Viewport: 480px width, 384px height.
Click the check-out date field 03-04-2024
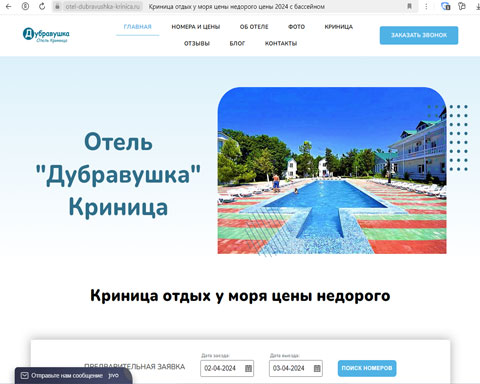click(296, 368)
